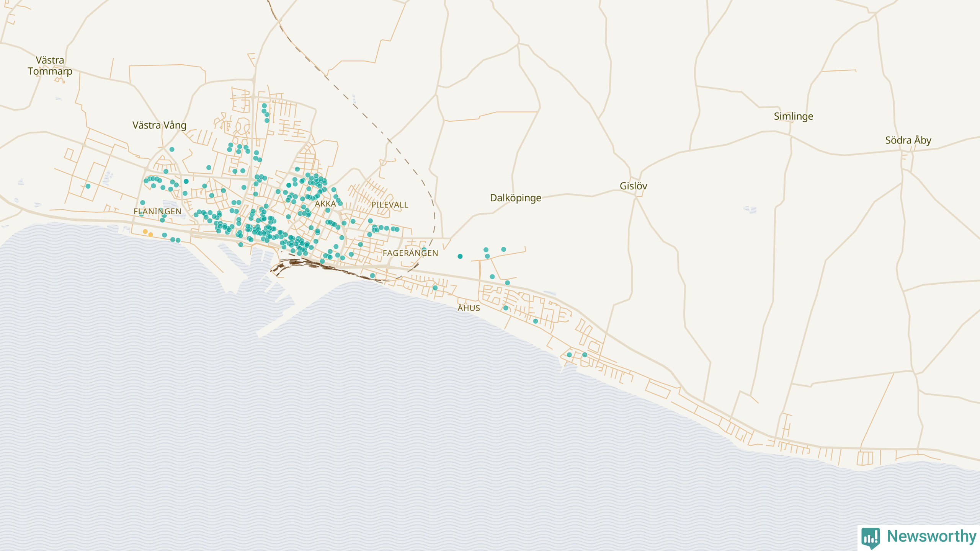Click the topmost teal dot in the northern cluster
Screen dimensions: 980x551
click(264, 106)
